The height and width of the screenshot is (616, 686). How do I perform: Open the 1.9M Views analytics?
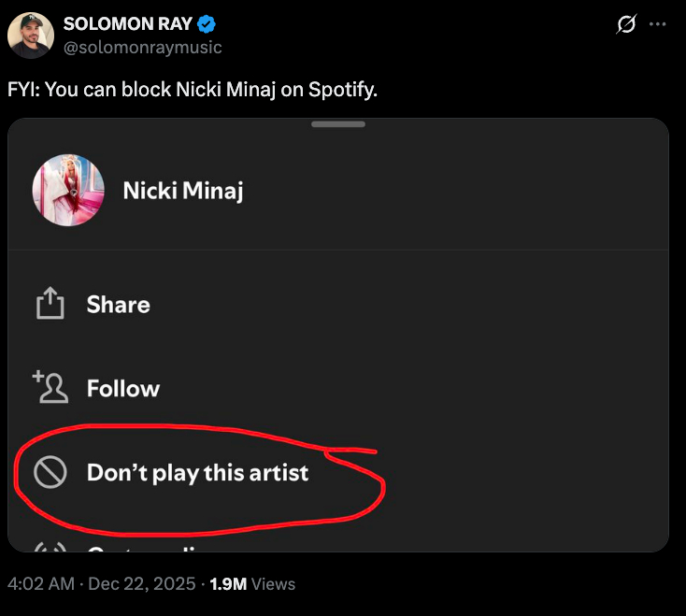252,584
